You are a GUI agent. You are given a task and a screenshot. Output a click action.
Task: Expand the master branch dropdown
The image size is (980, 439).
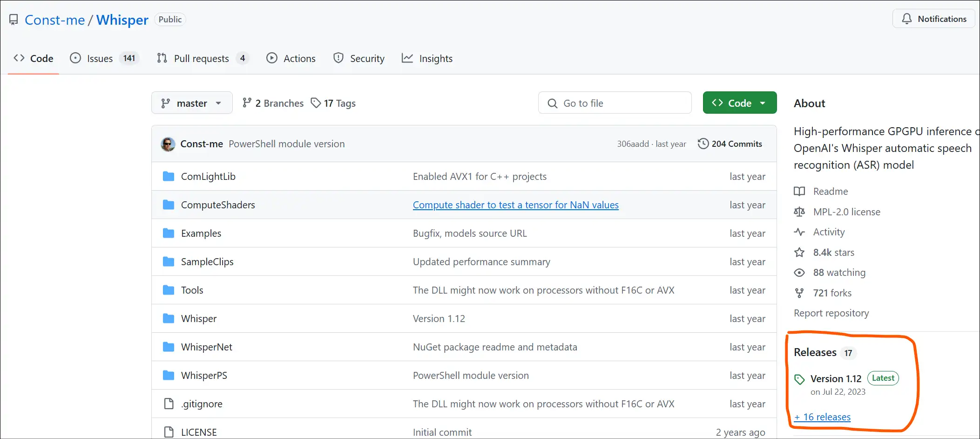coord(192,103)
